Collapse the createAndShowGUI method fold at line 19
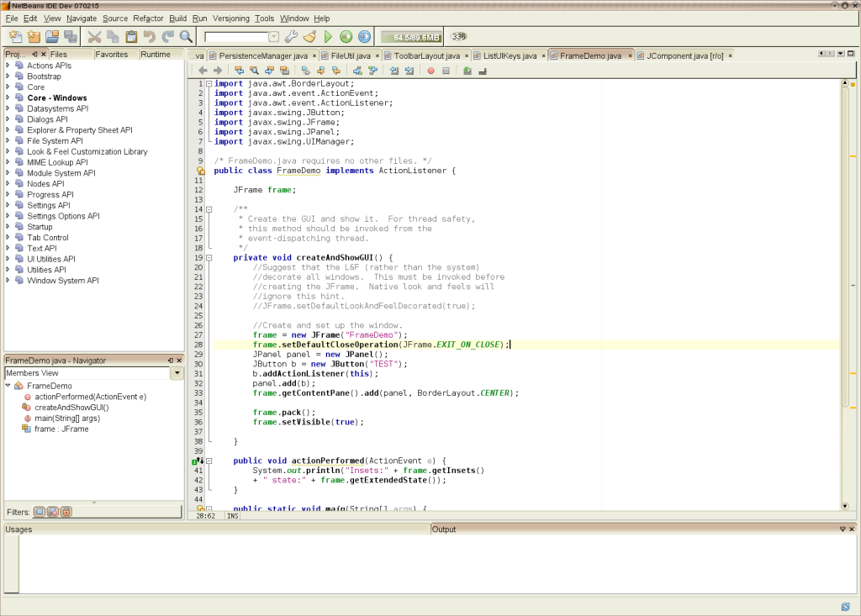This screenshot has width=861, height=616. point(209,257)
